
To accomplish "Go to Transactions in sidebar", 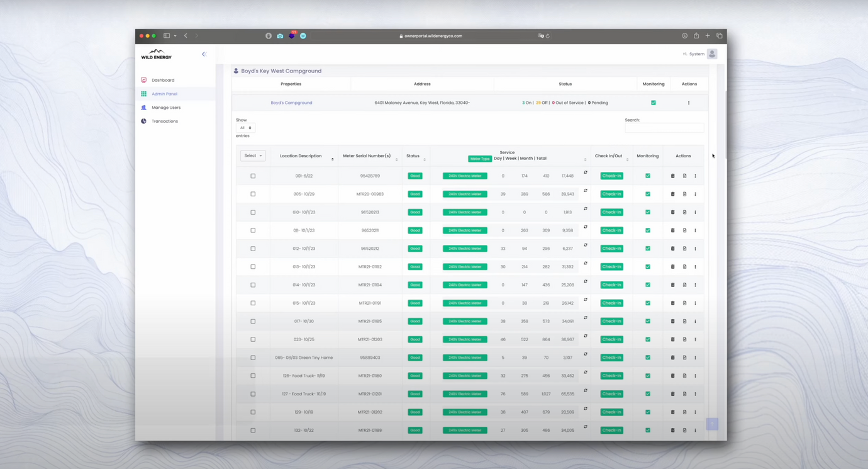I will click(x=164, y=121).
